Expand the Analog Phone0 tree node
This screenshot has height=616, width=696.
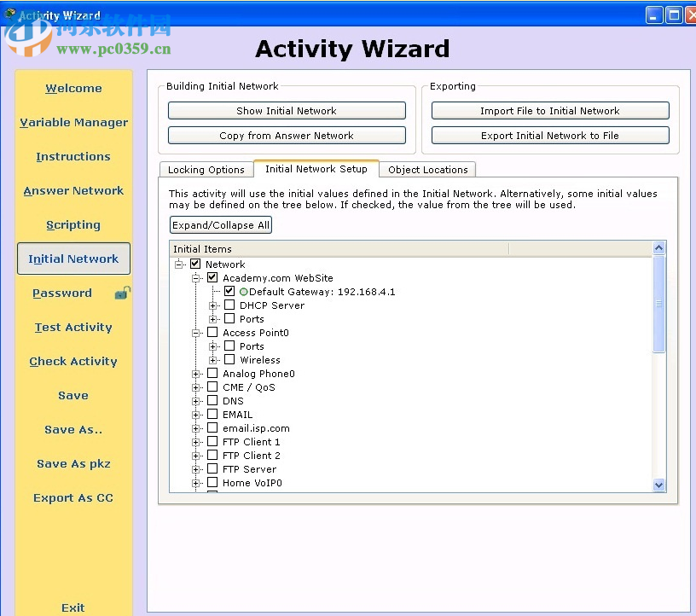195,373
